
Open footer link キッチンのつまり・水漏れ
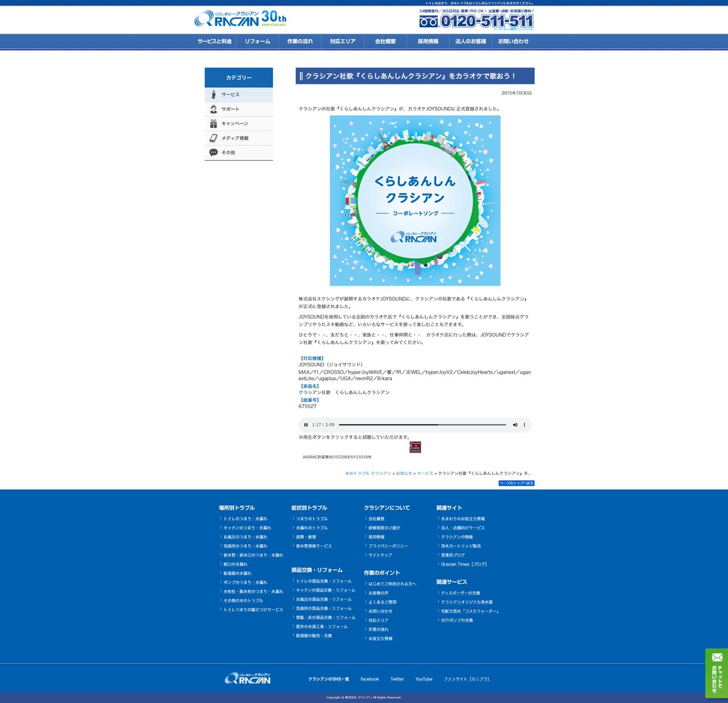point(247,528)
